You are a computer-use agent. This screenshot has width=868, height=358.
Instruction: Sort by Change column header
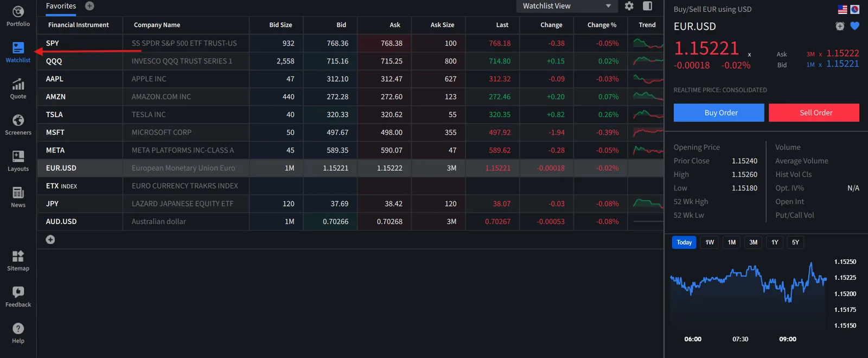click(551, 25)
